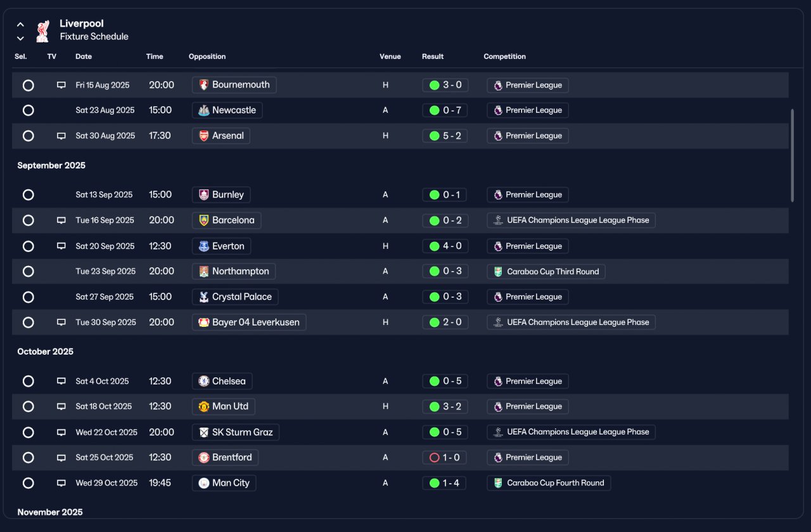The height and width of the screenshot is (532, 811).
Task: Click the TV broadcast icon for the Barcelona match
Action: [x=61, y=220]
